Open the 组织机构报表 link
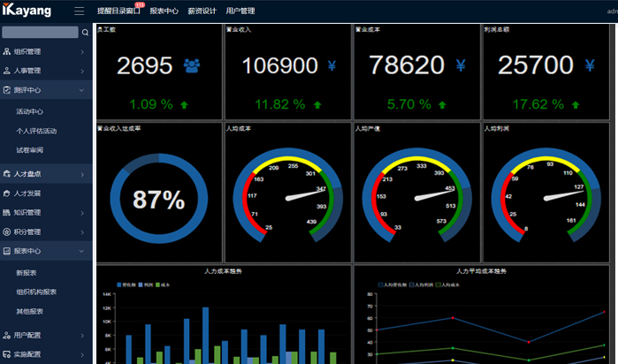 click(36, 292)
